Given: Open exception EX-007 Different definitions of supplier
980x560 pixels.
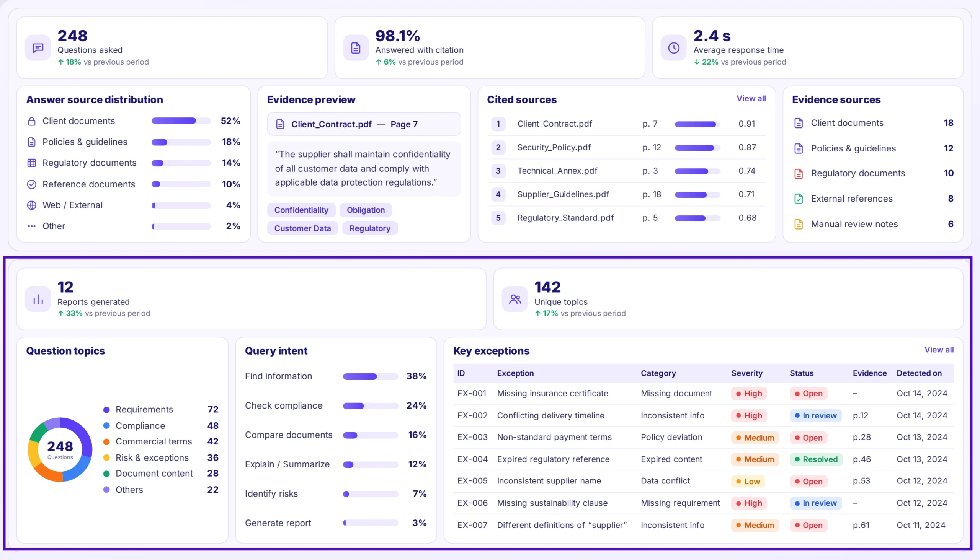Looking at the screenshot, I should (x=703, y=526).
